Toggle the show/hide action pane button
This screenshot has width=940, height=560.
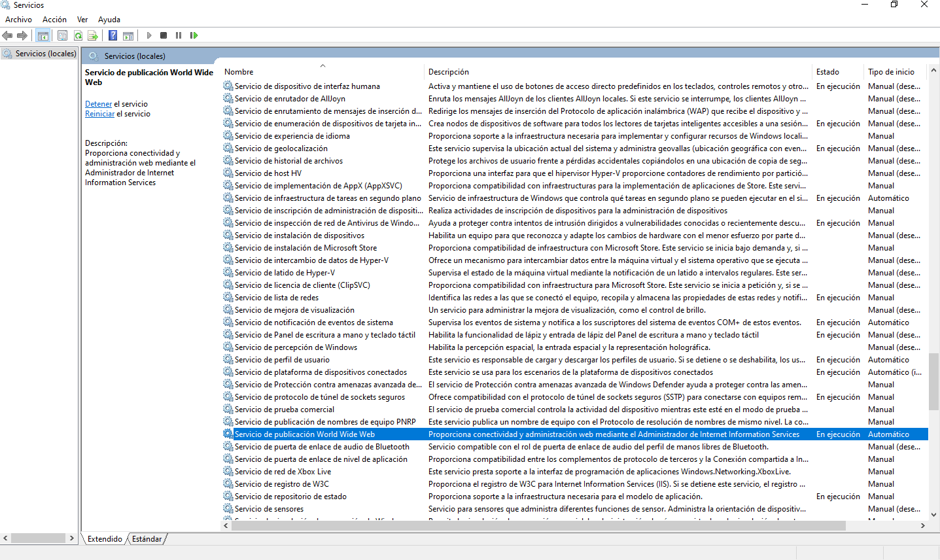point(128,35)
